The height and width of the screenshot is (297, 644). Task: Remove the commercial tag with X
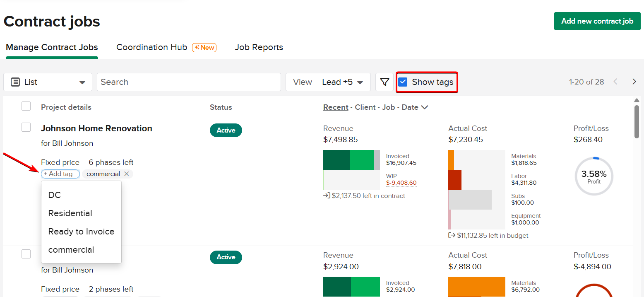pos(127,174)
